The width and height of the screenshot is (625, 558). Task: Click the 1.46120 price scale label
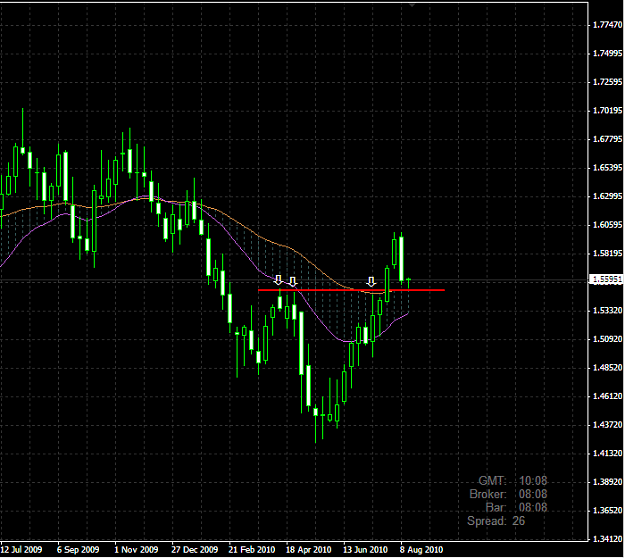(607, 396)
